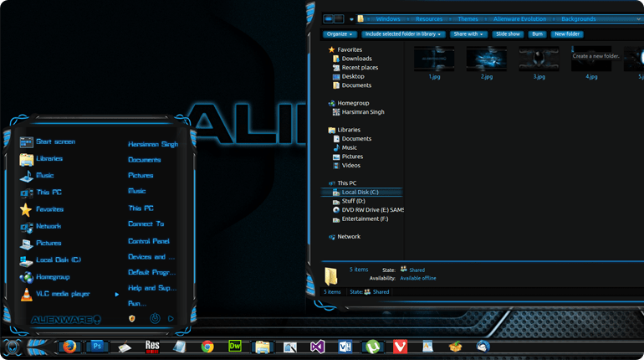Open Firefox from the taskbar
Viewport: 644px width, 360px height.
click(x=69, y=347)
